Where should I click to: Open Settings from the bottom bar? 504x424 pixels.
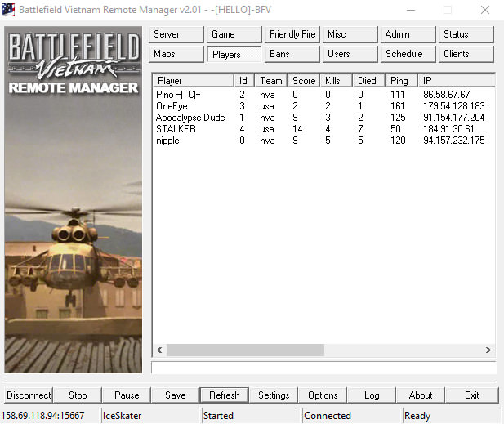(x=274, y=395)
